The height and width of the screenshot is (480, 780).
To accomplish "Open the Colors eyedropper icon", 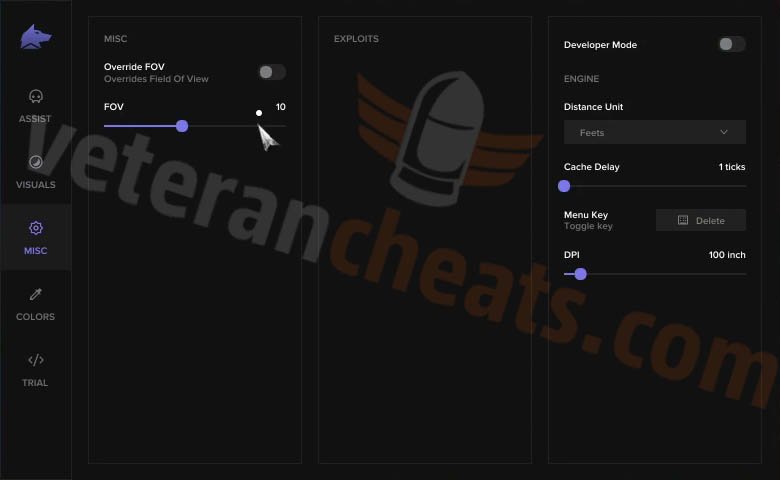I will point(36,294).
